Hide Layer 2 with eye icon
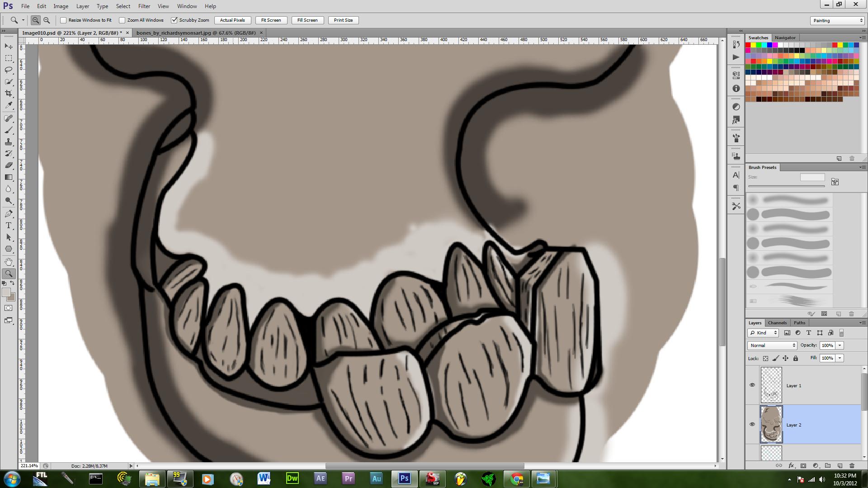This screenshot has width=868, height=488. tap(752, 425)
